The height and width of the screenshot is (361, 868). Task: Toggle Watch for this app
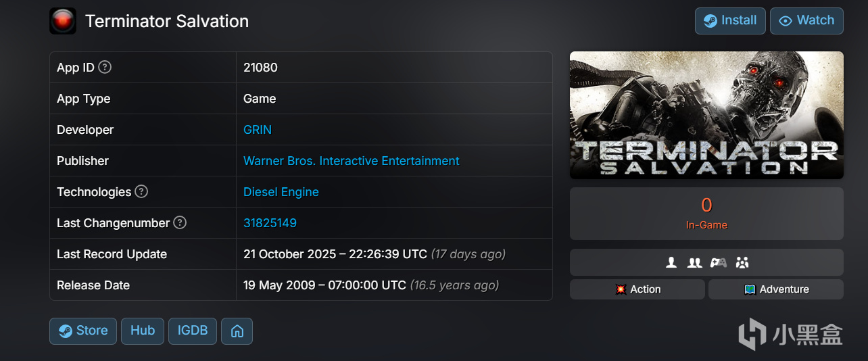pos(806,21)
